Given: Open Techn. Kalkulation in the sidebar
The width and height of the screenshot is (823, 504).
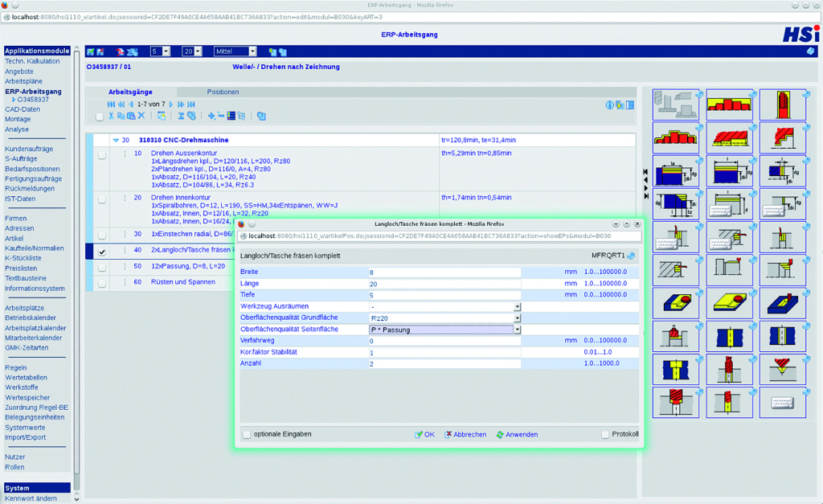Looking at the screenshot, I should coord(32,61).
